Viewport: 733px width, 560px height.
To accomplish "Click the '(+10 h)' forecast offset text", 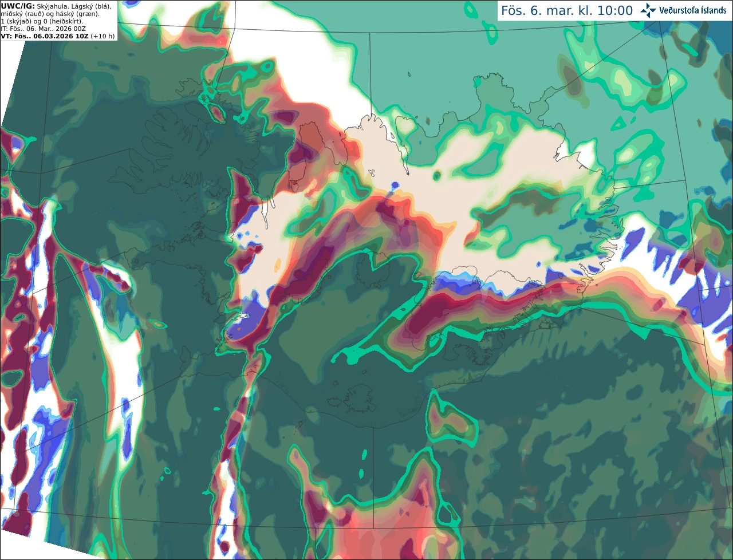I will pyautogui.click(x=103, y=36).
